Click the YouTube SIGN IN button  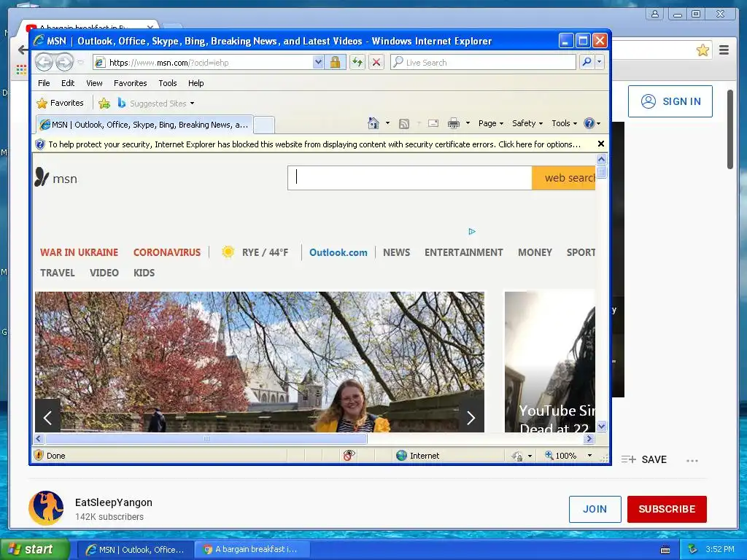tap(670, 101)
